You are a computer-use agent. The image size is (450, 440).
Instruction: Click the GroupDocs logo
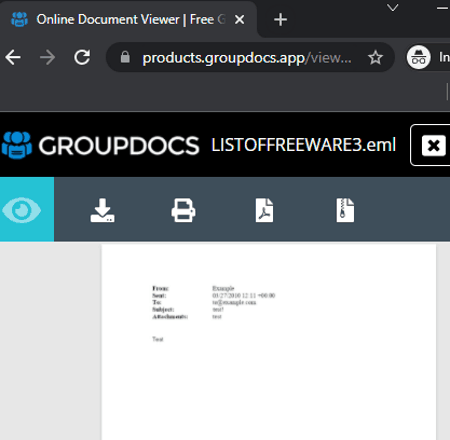click(100, 145)
